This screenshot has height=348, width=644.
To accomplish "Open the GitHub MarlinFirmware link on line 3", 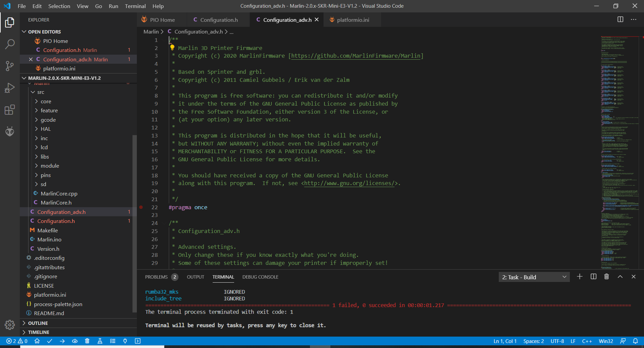I will point(356,56).
